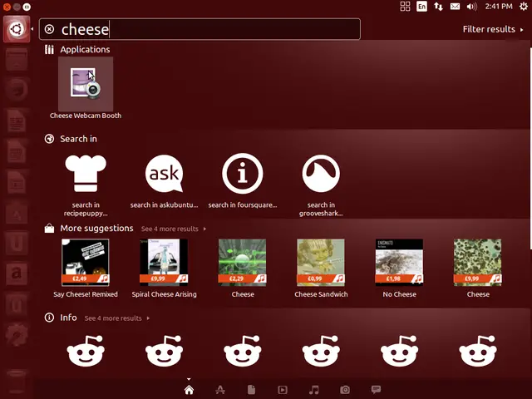Switch to the Social messages lens
The height and width of the screenshot is (399, 532).
tap(376, 390)
